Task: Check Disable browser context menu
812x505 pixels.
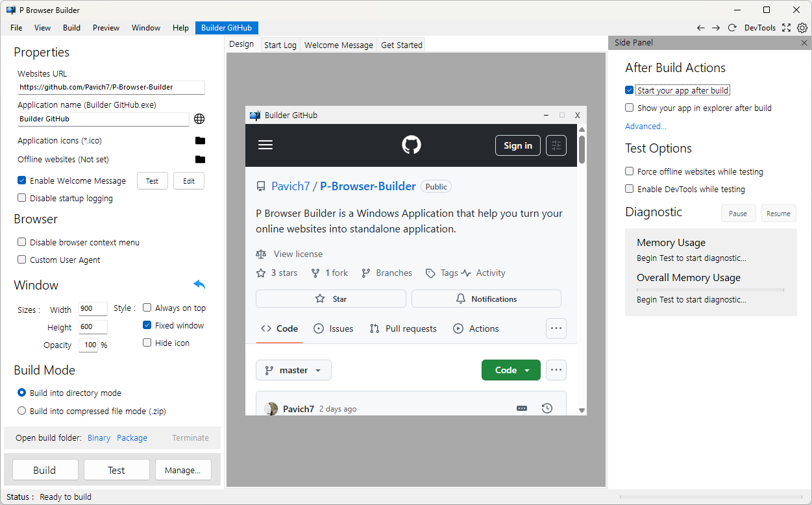Action: click(x=22, y=242)
